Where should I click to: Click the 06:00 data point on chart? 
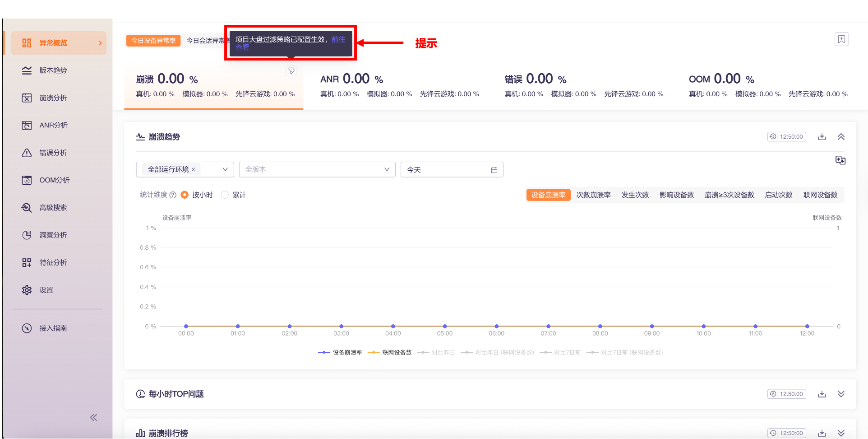point(497,326)
